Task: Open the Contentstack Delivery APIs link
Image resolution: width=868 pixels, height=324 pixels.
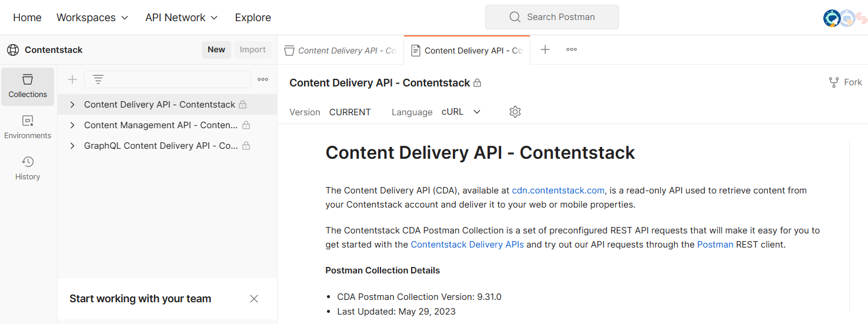Action: (x=468, y=245)
